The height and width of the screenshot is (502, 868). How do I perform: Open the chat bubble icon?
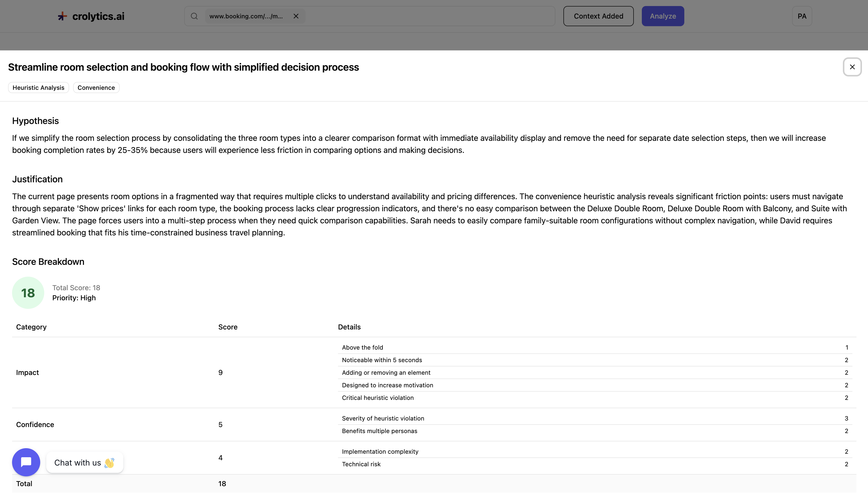click(26, 462)
